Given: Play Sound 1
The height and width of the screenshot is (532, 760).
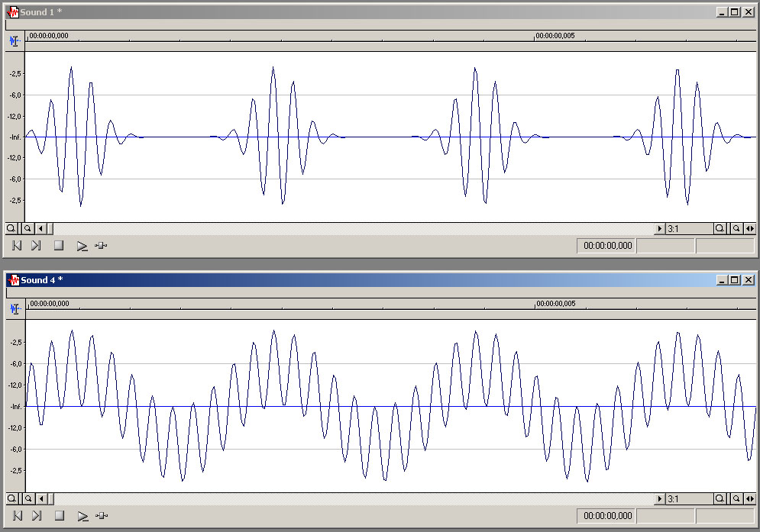Looking at the screenshot, I should point(82,246).
